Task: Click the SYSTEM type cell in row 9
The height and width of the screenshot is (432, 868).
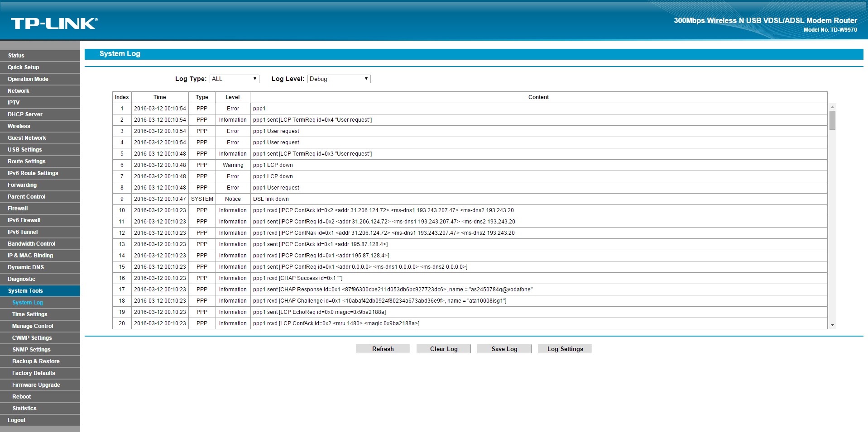Action: click(x=202, y=199)
